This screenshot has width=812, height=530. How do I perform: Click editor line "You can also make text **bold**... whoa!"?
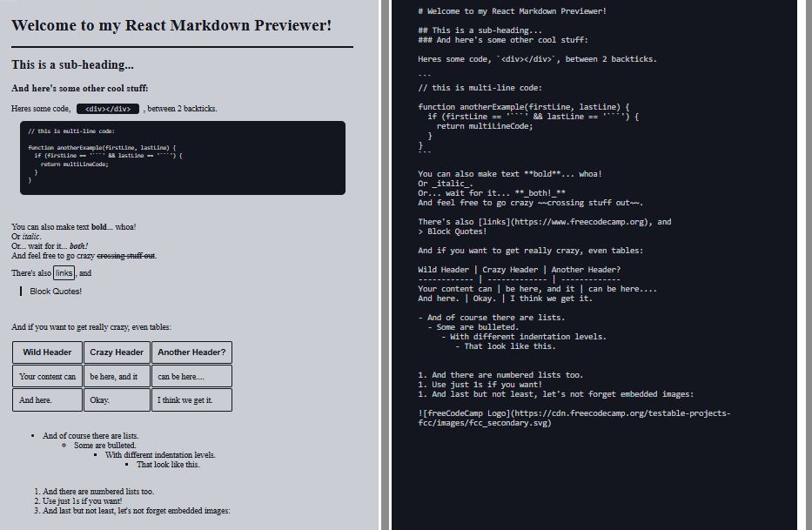coord(510,174)
